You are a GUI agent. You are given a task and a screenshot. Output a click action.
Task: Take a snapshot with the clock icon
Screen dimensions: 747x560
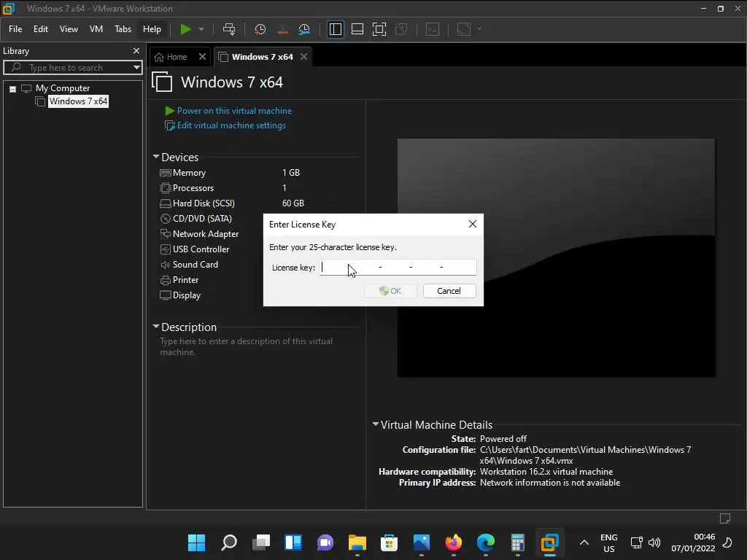(x=260, y=29)
